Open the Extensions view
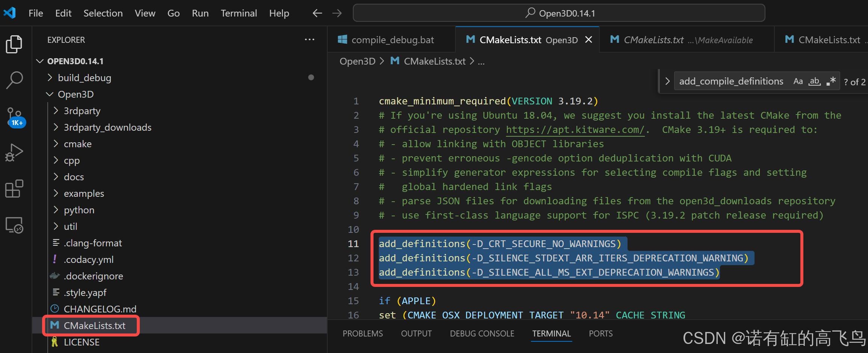 [x=14, y=189]
